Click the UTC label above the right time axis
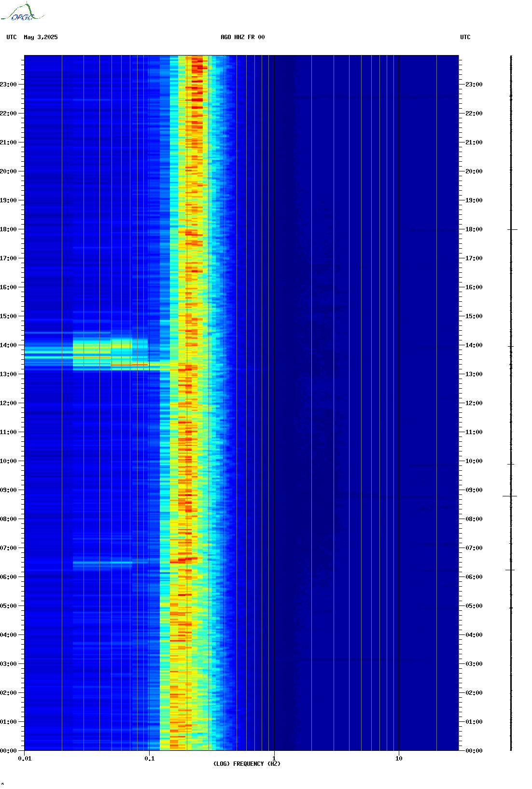 click(465, 37)
